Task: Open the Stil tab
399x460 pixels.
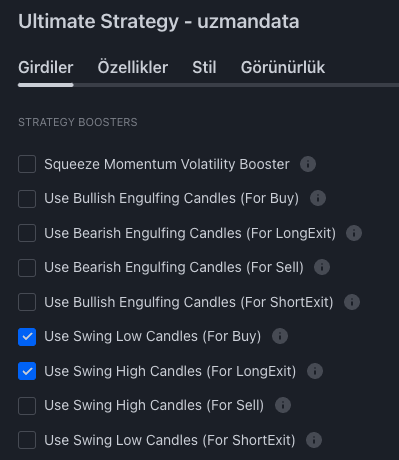Action: [x=204, y=67]
